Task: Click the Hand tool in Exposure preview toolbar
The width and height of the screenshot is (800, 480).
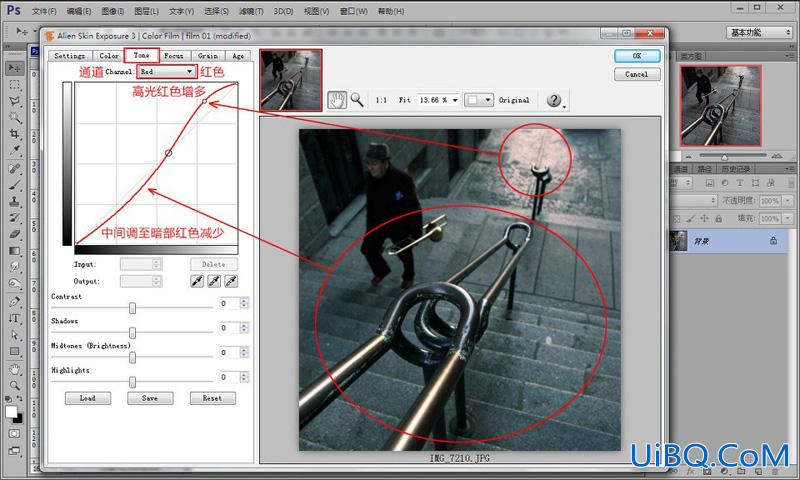Action: tap(337, 100)
